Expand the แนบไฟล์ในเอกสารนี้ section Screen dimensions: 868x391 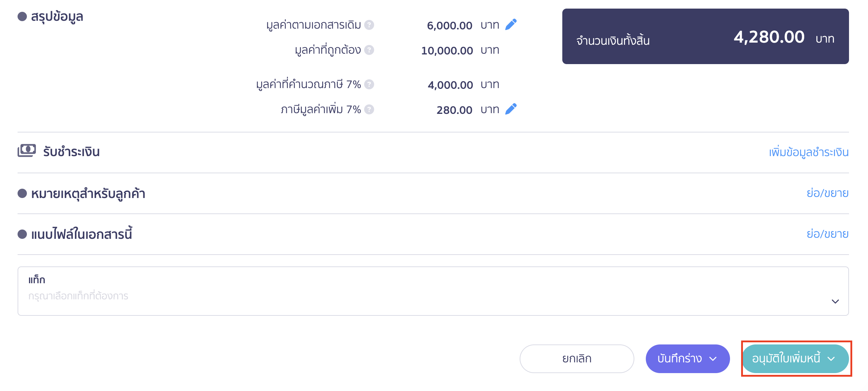click(x=828, y=234)
